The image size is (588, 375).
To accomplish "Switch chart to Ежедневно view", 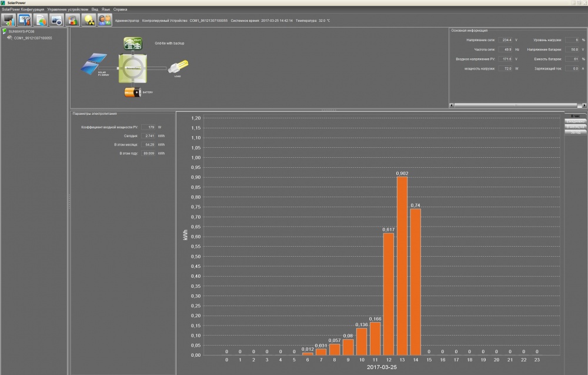I will tap(576, 121).
